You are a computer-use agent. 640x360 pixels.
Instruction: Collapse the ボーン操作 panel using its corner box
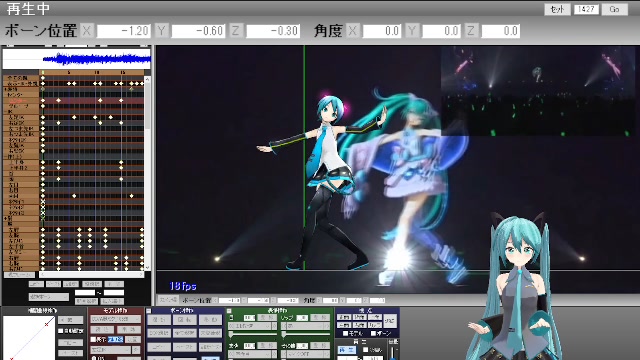point(149,311)
